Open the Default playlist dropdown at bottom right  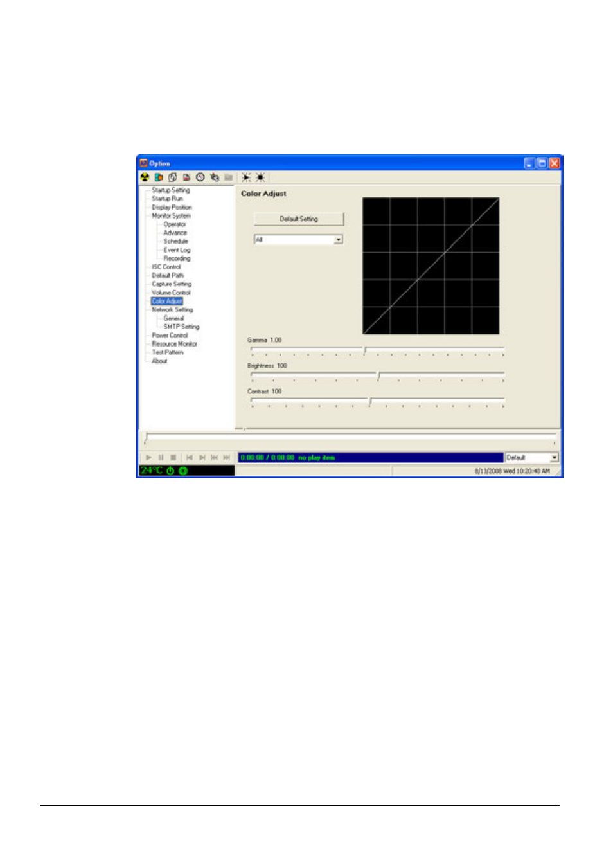[555, 457]
